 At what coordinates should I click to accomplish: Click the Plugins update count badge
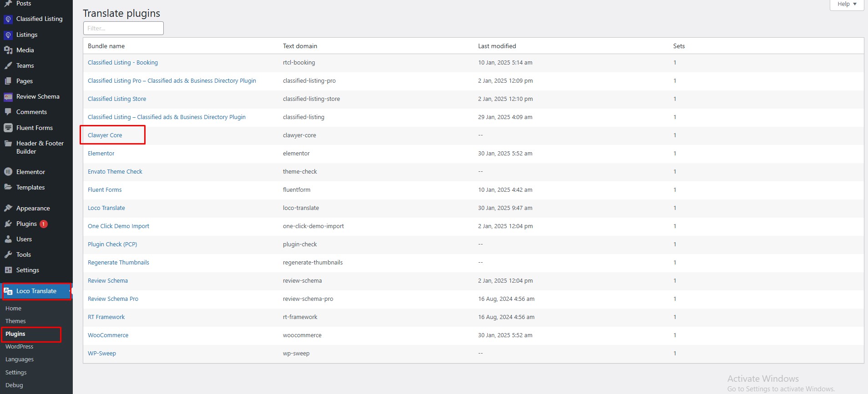pos(44,224)
